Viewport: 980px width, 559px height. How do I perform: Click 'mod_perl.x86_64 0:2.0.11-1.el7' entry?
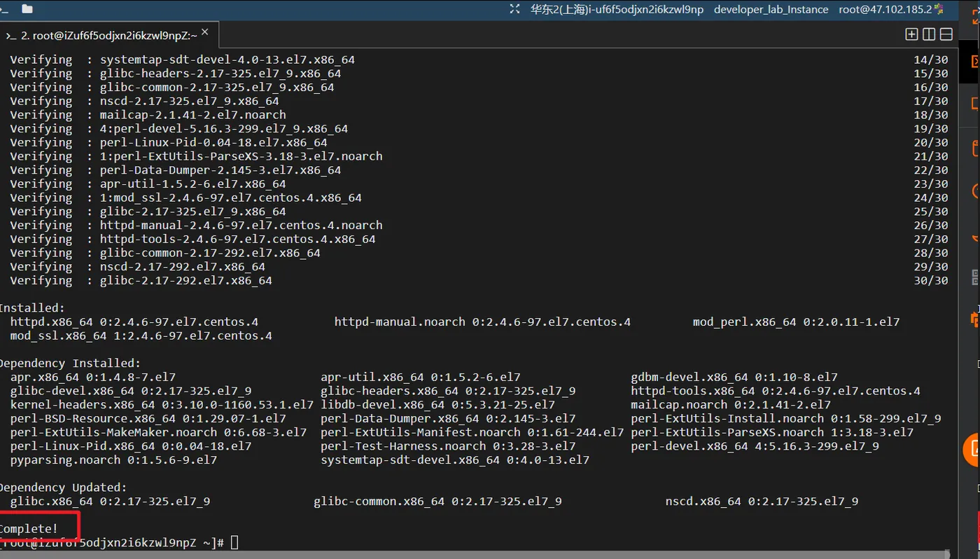[796, 322]
